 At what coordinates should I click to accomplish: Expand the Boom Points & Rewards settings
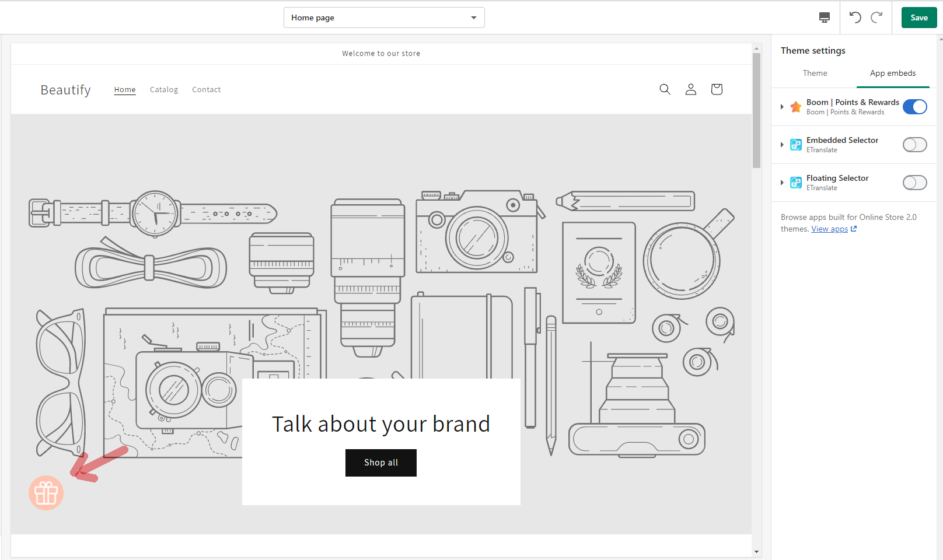pyautogui.click(x=782, y=107)
